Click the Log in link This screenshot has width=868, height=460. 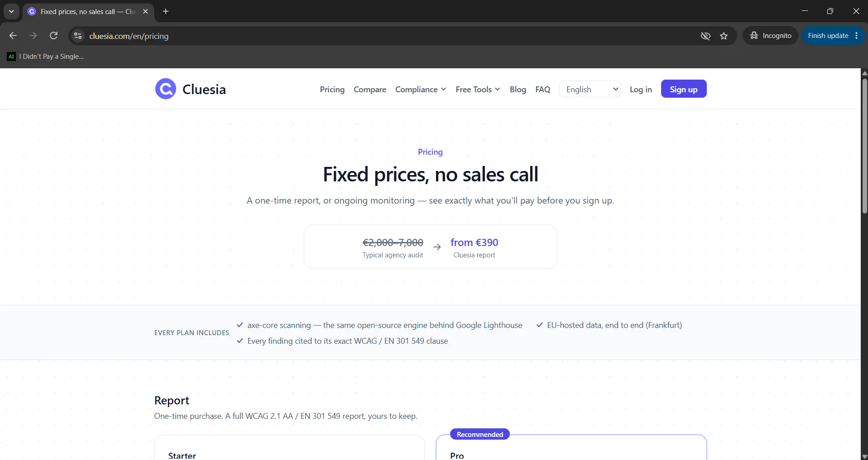[x=641, y=90]
